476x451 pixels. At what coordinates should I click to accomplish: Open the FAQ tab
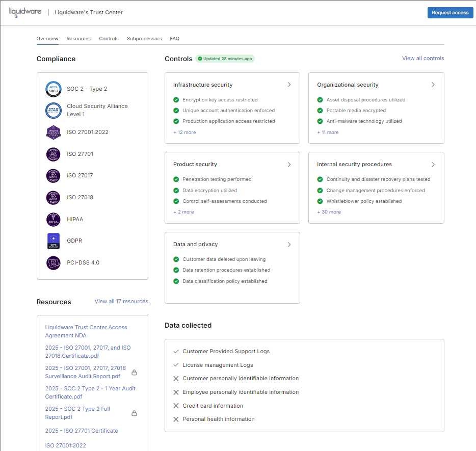(174, 39)
